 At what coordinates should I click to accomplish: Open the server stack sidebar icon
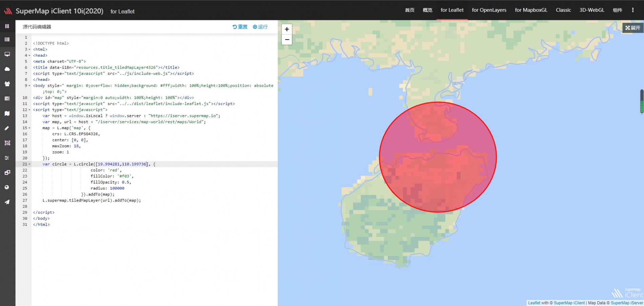point(7,99)
